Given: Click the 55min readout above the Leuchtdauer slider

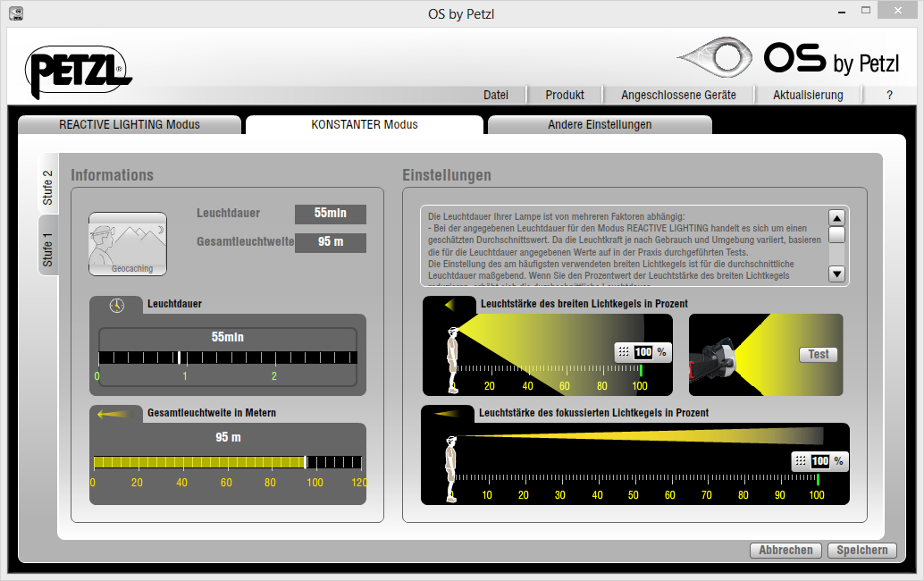Looking at the screenshot, I should point(228,337).
